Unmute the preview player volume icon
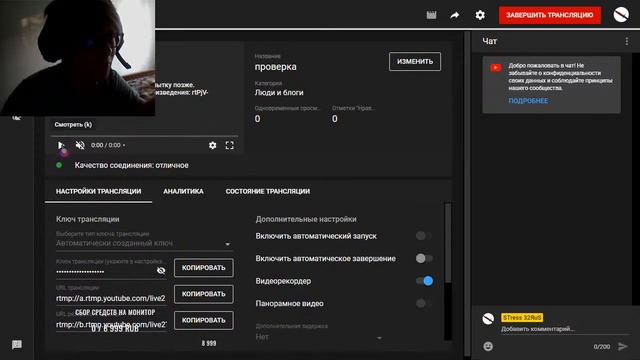The width and height of the screenshot is (640, 360). tap(80, 145)
